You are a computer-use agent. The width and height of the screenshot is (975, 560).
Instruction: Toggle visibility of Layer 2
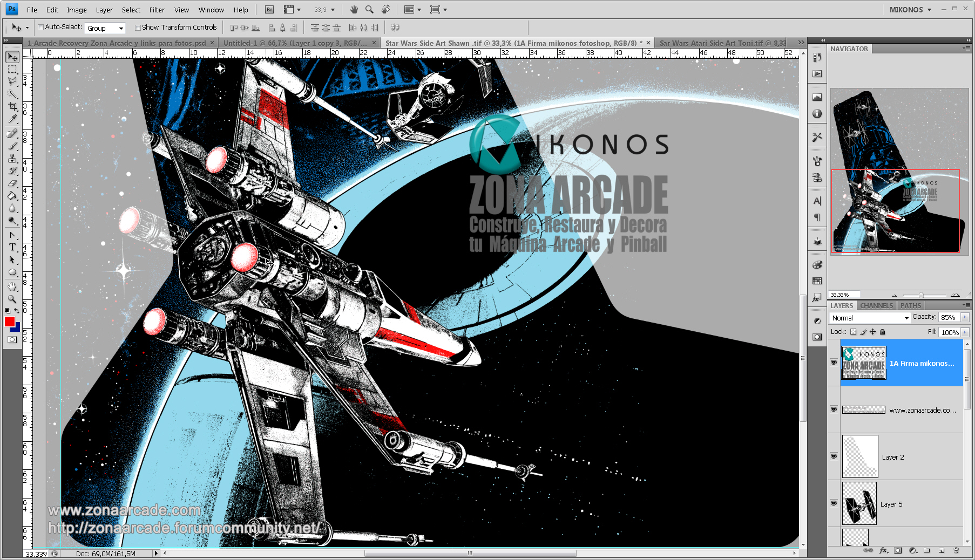pos(834,456)
